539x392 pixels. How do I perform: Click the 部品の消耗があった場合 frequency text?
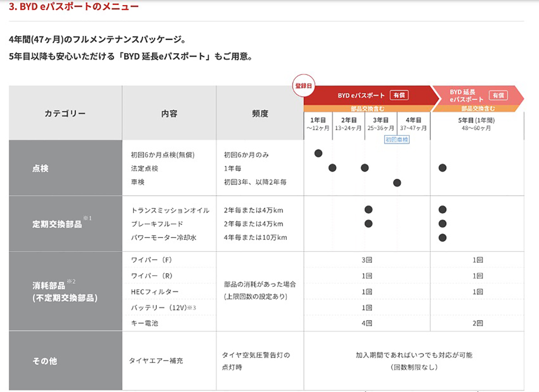pyautogui.click(x=260, y=284)
